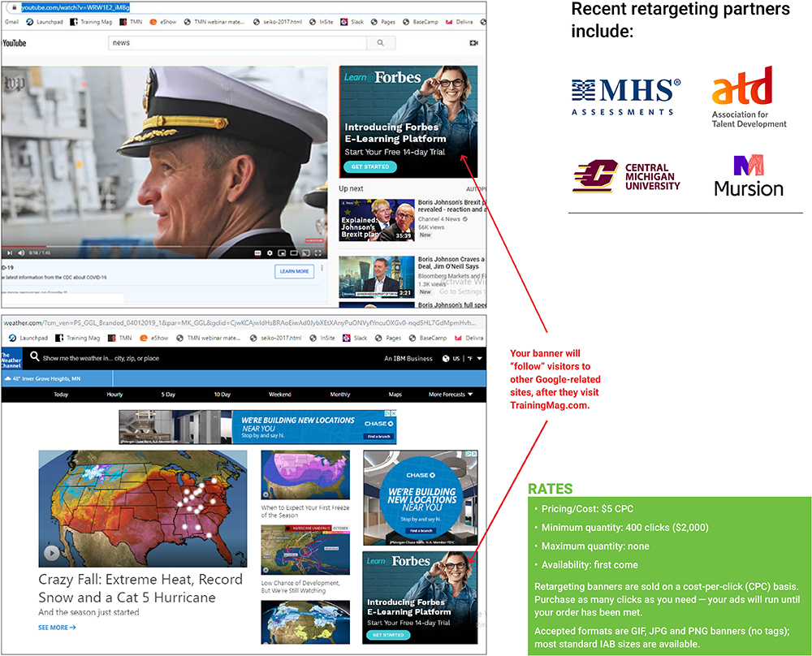Expand the More Forecasts dropdown
Image resolution: width=812 pixels, height=656 pixels.
coord(451,395)
